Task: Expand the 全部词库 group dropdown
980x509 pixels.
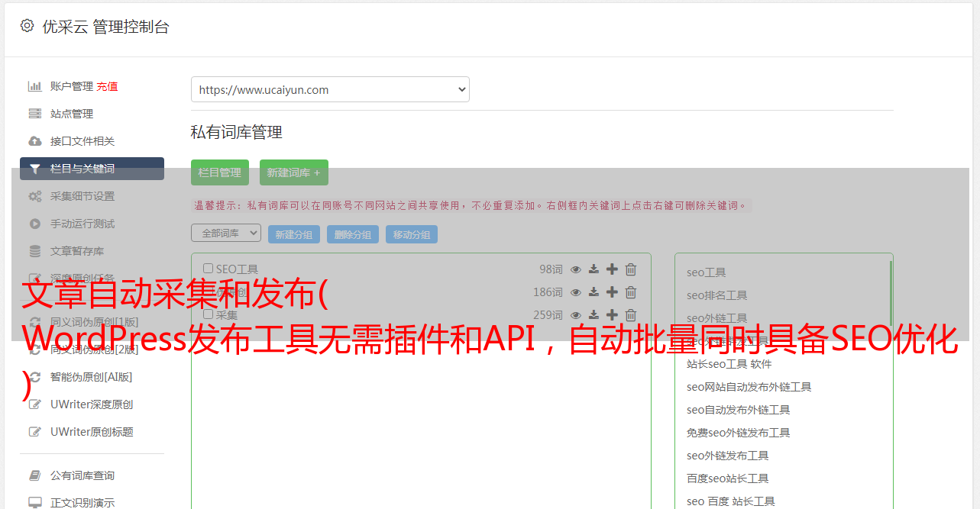Action: 226,233
